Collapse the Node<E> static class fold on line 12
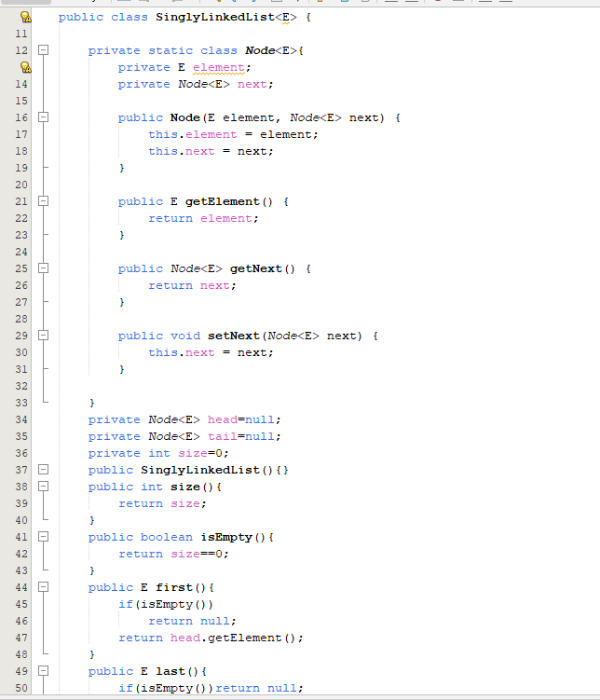Viewport: 600px width, 700px height. pos(43,50)
